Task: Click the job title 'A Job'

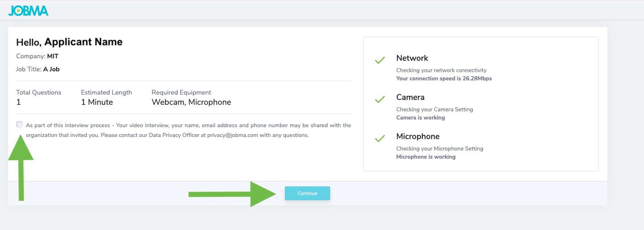Action: [x=51, y=69]
